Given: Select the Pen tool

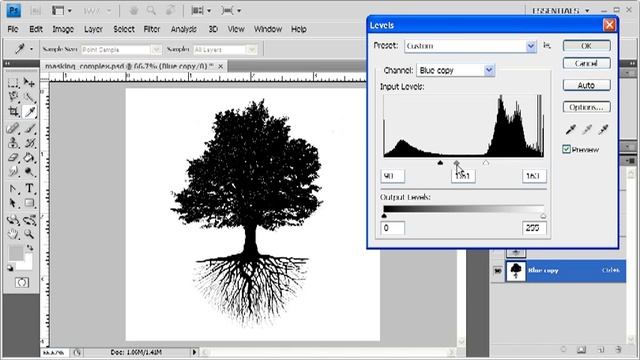Looking at the screenshot, I should 13,189.
